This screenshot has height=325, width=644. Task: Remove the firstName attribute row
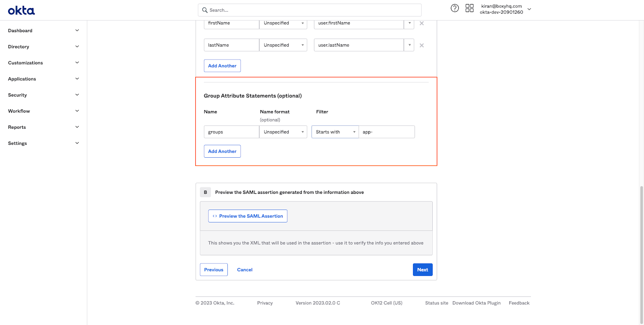(422, 23)
